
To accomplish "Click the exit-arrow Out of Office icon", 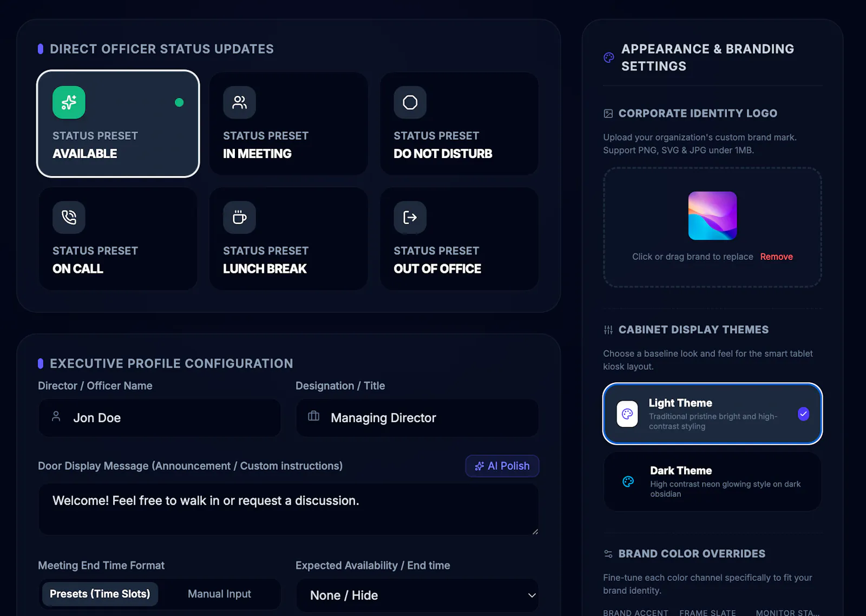I will click(410, 218).
